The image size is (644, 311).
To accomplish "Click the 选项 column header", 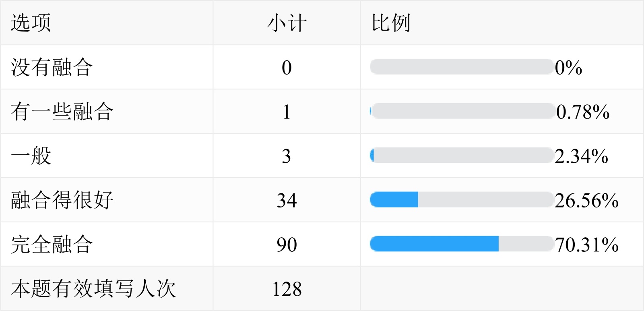I will [x=31, y=23].
